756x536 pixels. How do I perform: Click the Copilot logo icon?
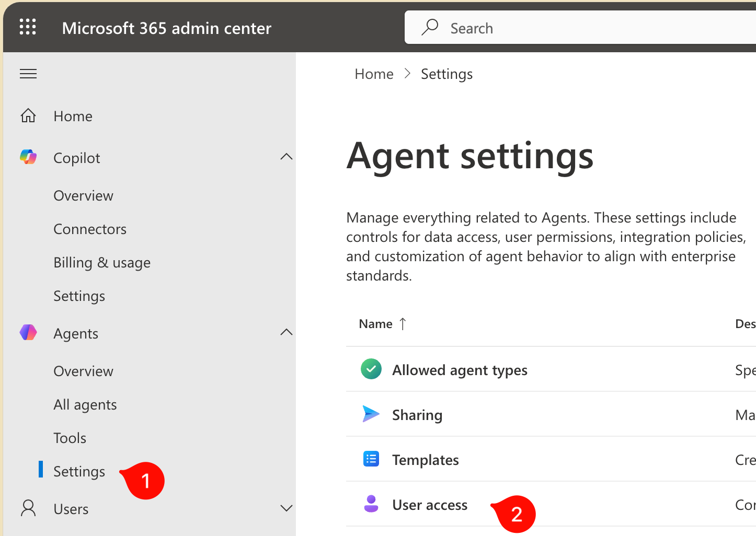pyautogui.click(x=28, y=157)
